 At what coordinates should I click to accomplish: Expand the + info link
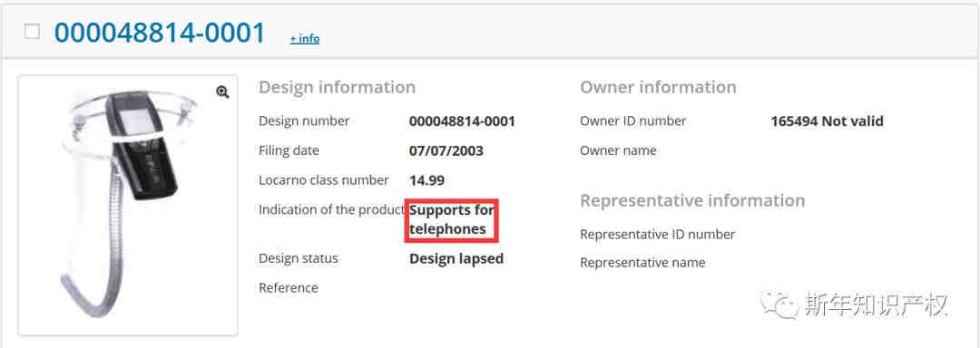(304, 39)
